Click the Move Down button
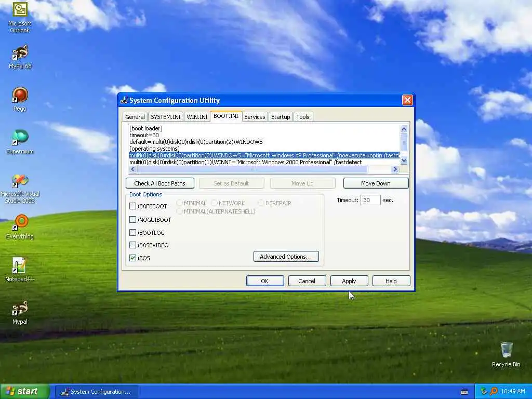 tap(376, 183)
